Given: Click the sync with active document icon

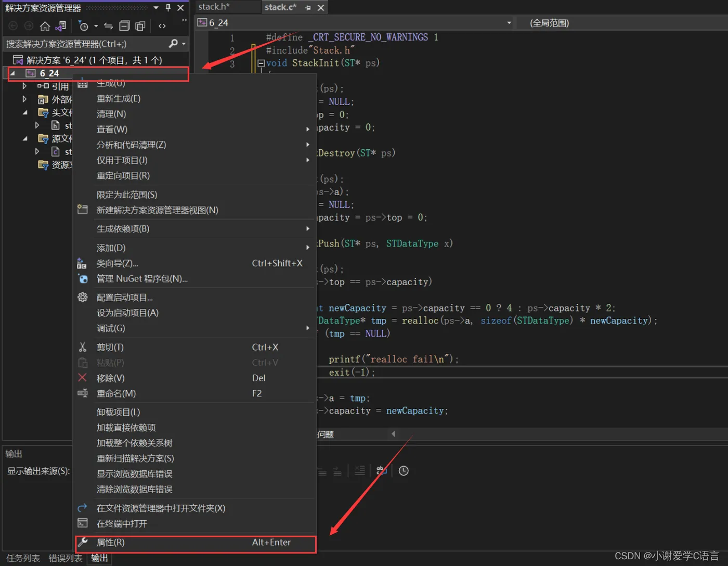Looking at the screenshot, I should point(108,26).
